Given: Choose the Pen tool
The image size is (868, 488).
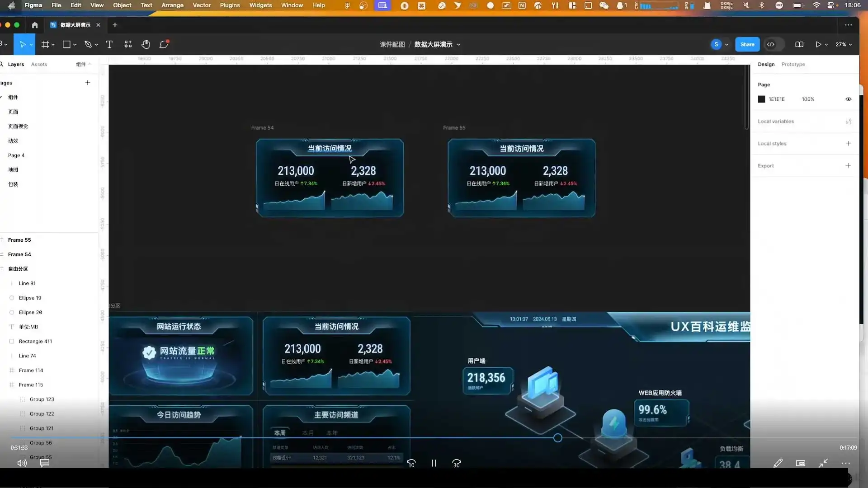Looking at the screenshot, I should tap(88, 44).
